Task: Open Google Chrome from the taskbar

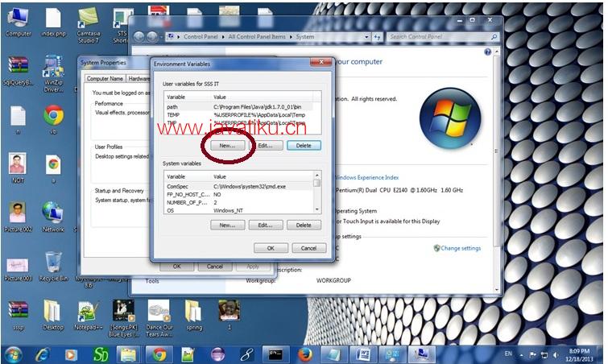Action: coord(159,354)
